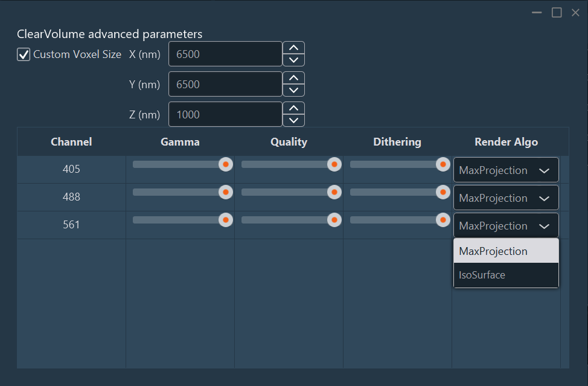Open the Render Algo dropdown for channel 488
The height and width of the screenshot is (386, 588).
[x=506, y=198]
